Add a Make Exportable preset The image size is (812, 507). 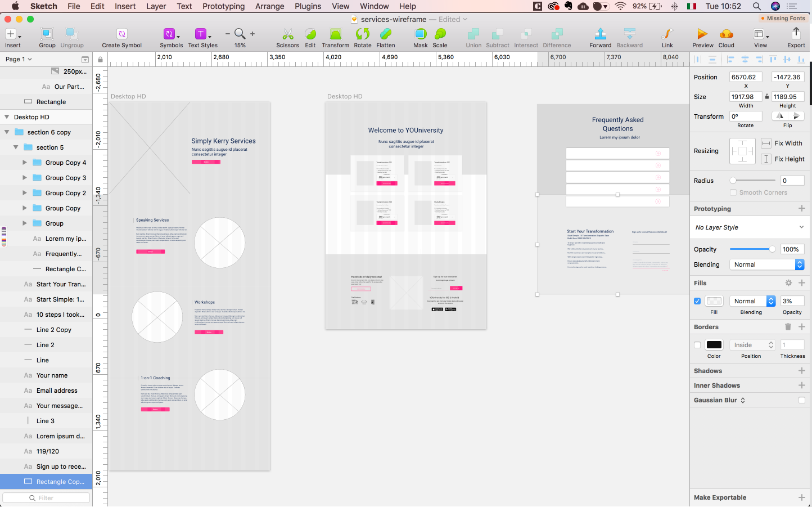802,497
